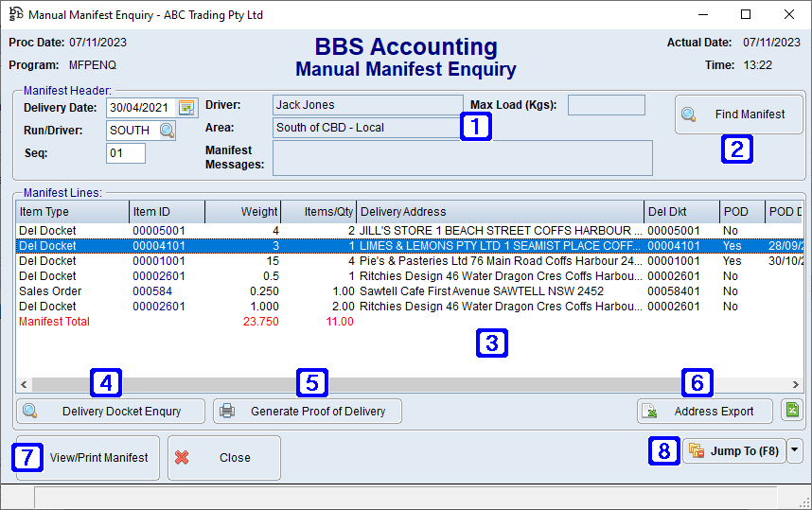812x510 pixels.
Task: Click into the Delivery Date field
Action: tap(140, 107)
